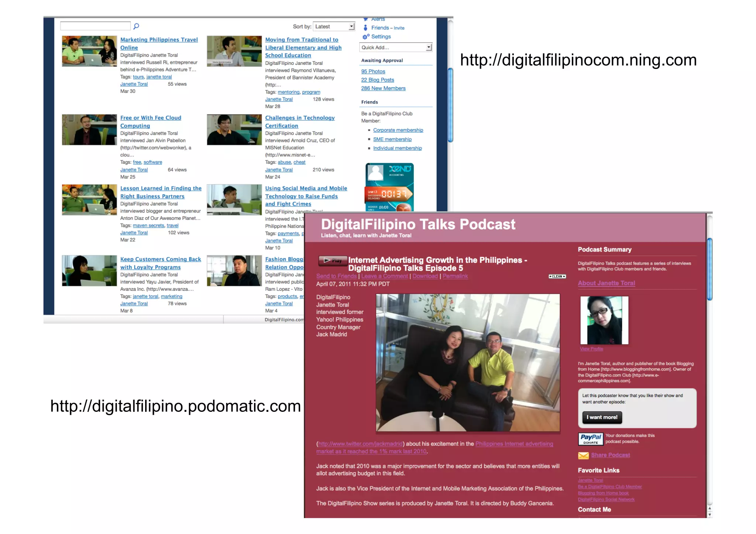756x534 pixels.
Task: Click the Xend account card advertisement
Action: tap(389, 187)
